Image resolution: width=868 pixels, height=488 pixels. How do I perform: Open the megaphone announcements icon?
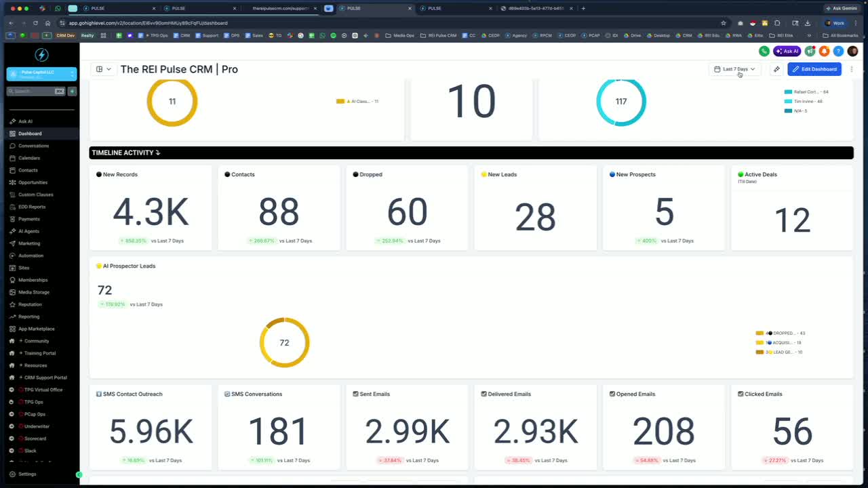point(810,51)
